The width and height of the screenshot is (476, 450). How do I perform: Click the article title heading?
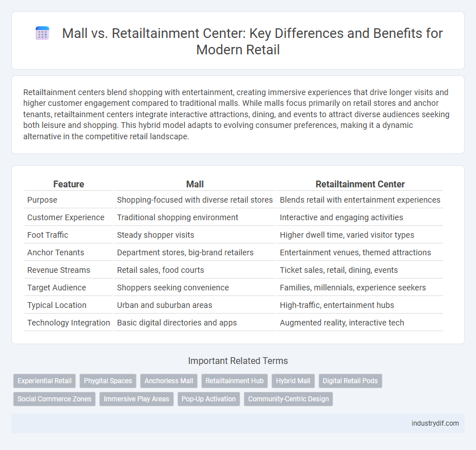[x=252, y=41]
